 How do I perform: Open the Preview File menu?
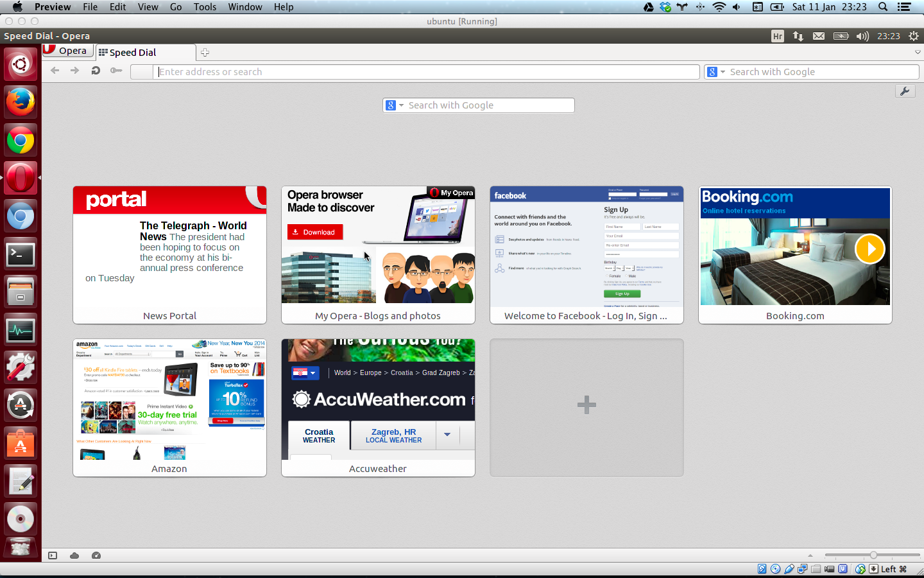tap(90, 7)
